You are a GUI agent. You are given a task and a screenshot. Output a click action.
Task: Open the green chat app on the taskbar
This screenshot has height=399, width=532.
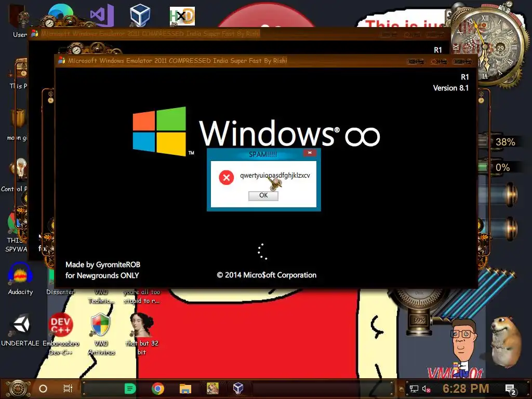pos(130,389)
